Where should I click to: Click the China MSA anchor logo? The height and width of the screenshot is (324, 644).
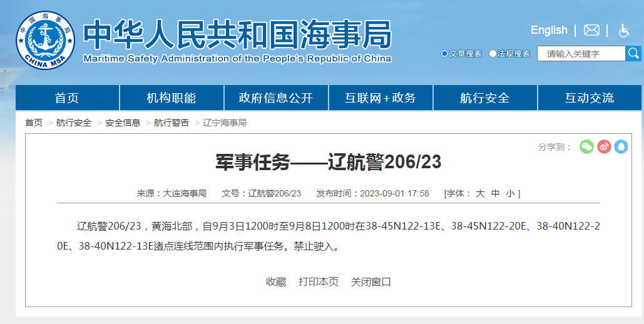[45, 40]
